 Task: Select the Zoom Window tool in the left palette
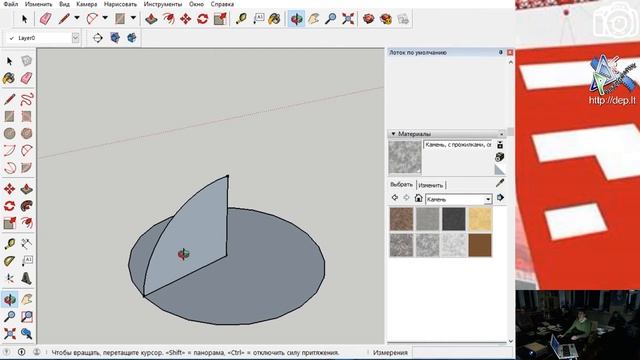click(x=26, y=317)
